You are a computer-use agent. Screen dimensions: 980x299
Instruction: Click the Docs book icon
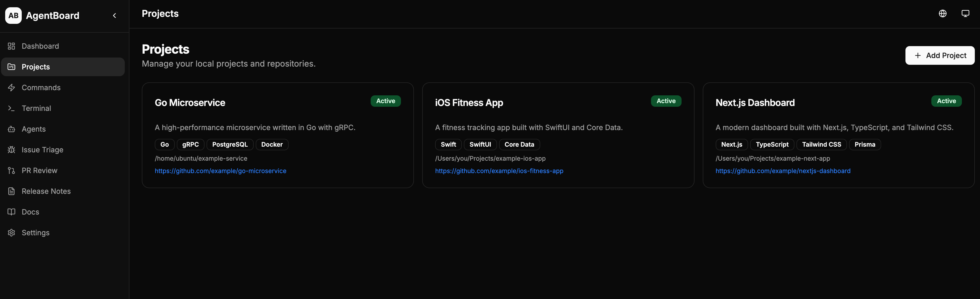(x=11, y=212)
